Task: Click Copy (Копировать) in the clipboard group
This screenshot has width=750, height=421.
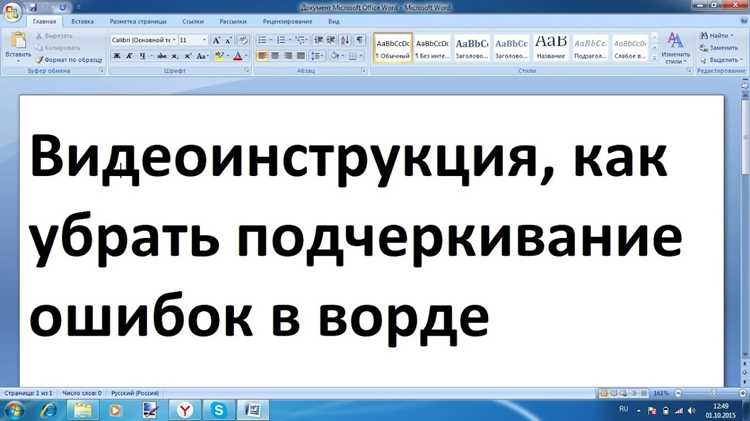Action: tap(58, 48)
